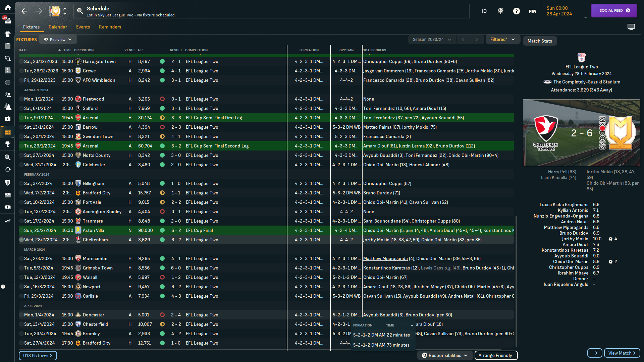
Task: Open the Training cones icon
Action: tap(7, 107)
